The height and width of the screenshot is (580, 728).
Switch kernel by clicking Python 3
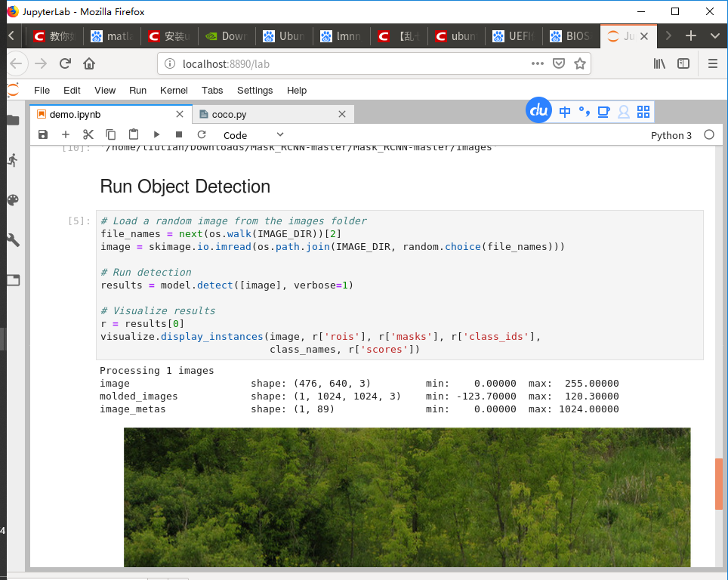pyautogui.click(x=671, y=135)
